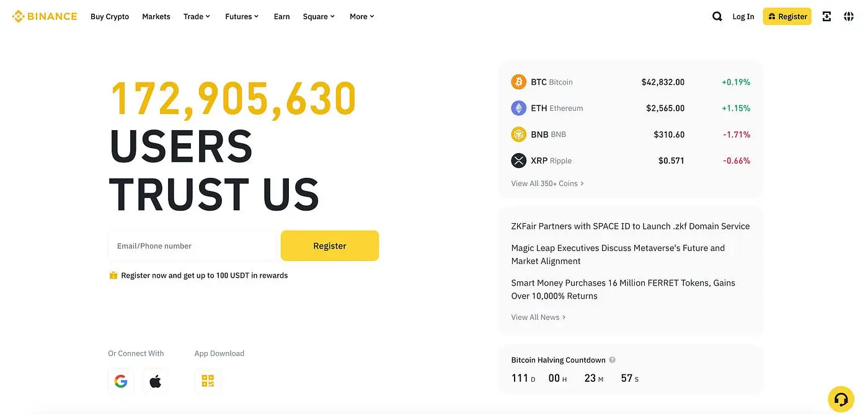Screen dimensions: 868x414
Task: Select the Bitcoin coin icon
Action: coord(518,82)
